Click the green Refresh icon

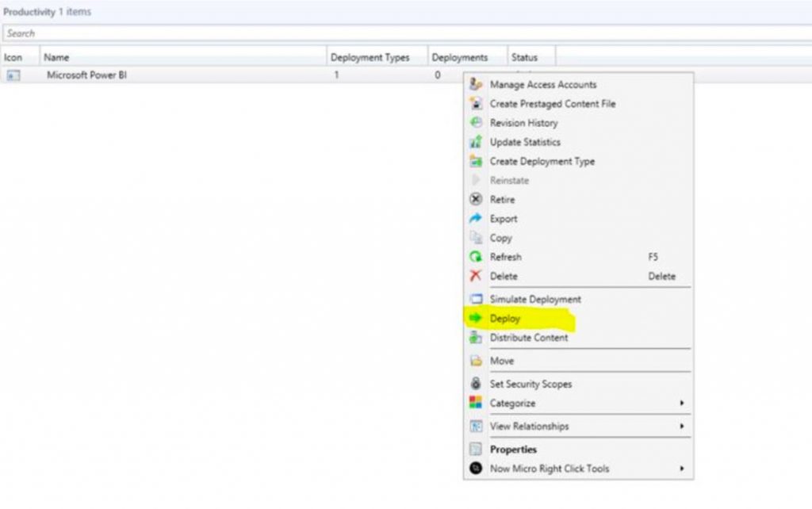coord(476,256)
